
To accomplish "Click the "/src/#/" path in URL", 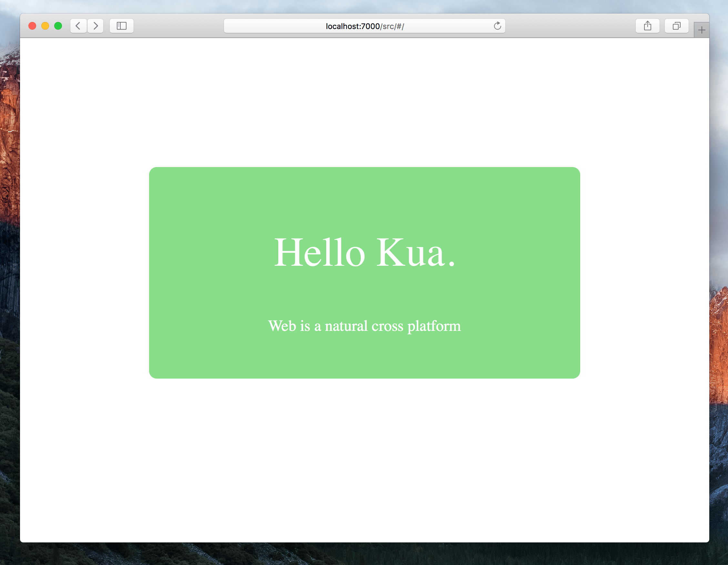I will 392,26.
